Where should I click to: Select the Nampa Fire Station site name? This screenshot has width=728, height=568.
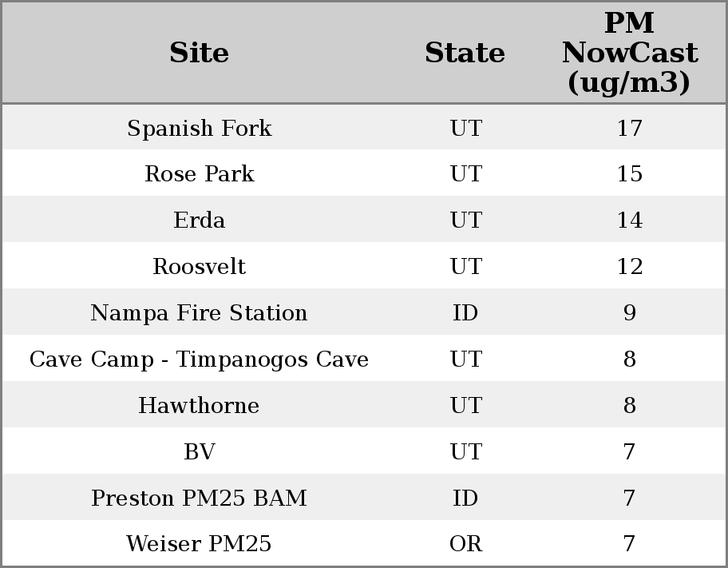pos(199,313)
